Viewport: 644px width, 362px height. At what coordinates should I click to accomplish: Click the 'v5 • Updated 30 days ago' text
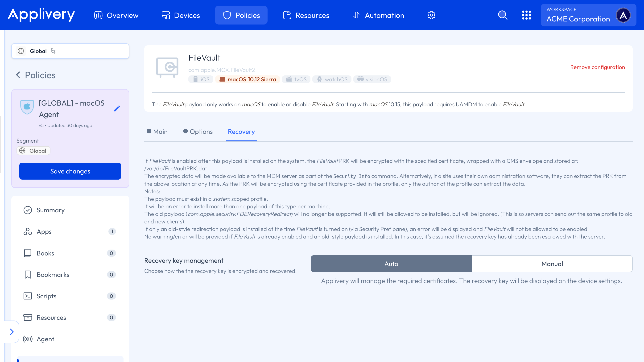click(66, 125)
